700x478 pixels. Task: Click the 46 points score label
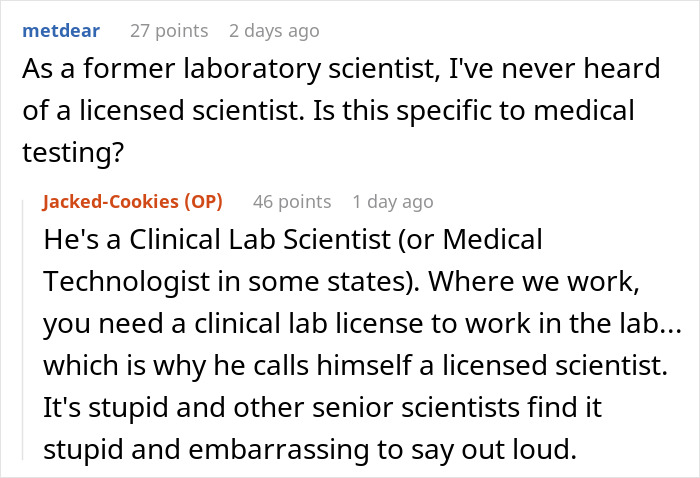click(291, 202)
